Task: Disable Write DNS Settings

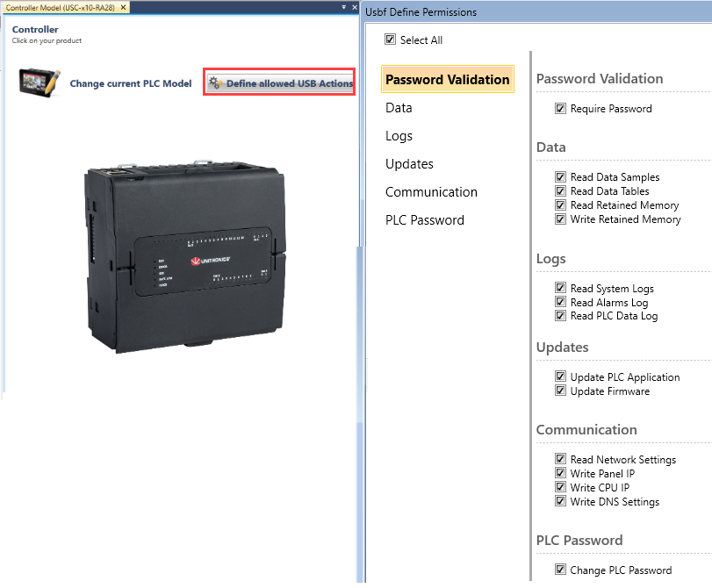Action: [560, 501]
